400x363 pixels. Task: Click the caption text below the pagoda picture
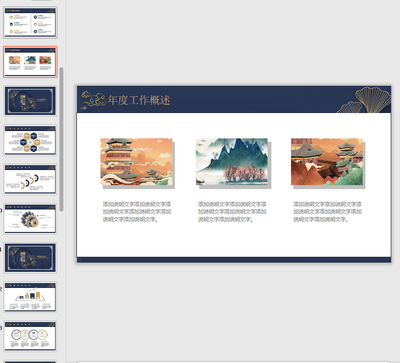[137, 212]
